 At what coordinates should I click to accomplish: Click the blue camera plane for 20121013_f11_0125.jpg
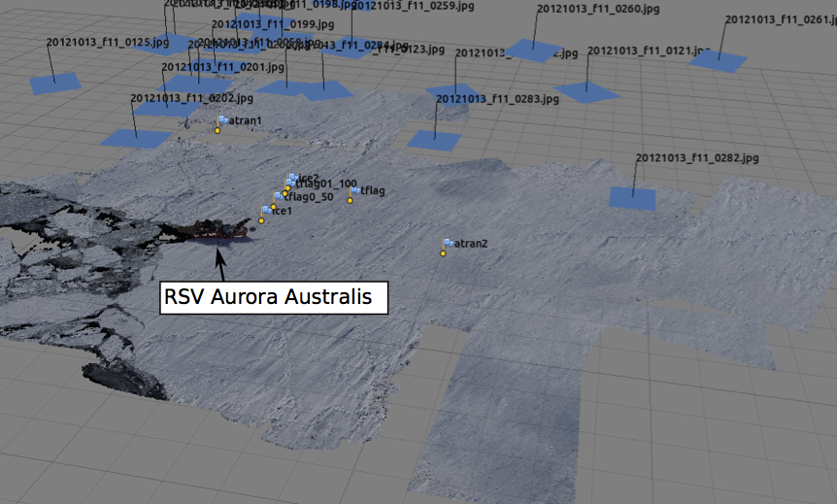point(54,84)
